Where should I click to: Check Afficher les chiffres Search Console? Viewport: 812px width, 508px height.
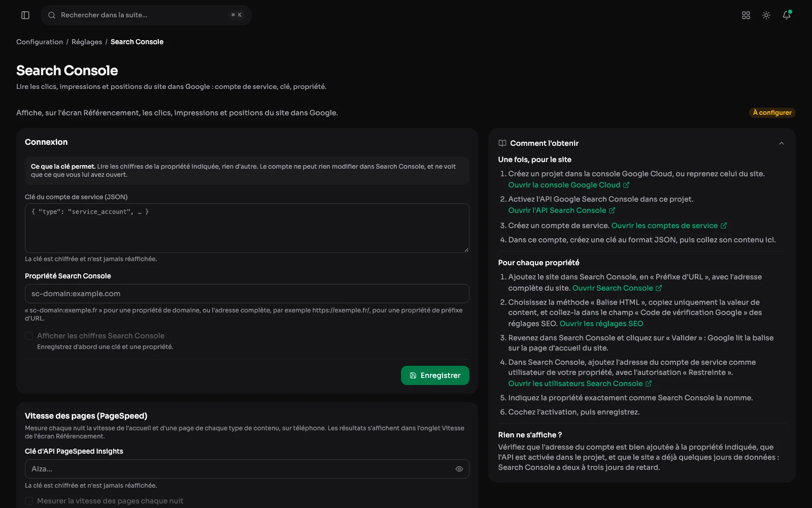pos(29,336)
